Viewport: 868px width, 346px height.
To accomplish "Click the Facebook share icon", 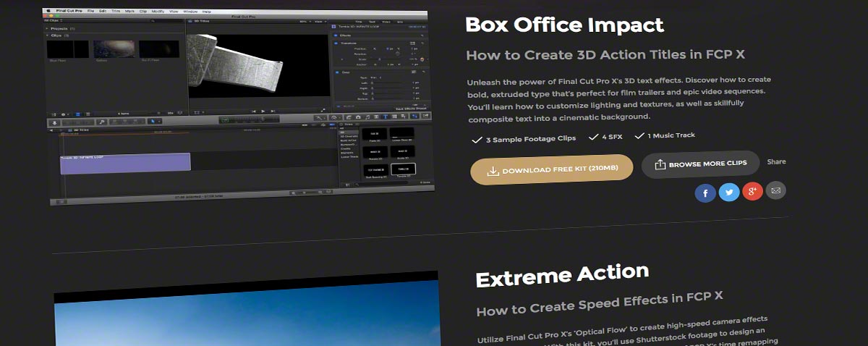I will coord(705,193).
